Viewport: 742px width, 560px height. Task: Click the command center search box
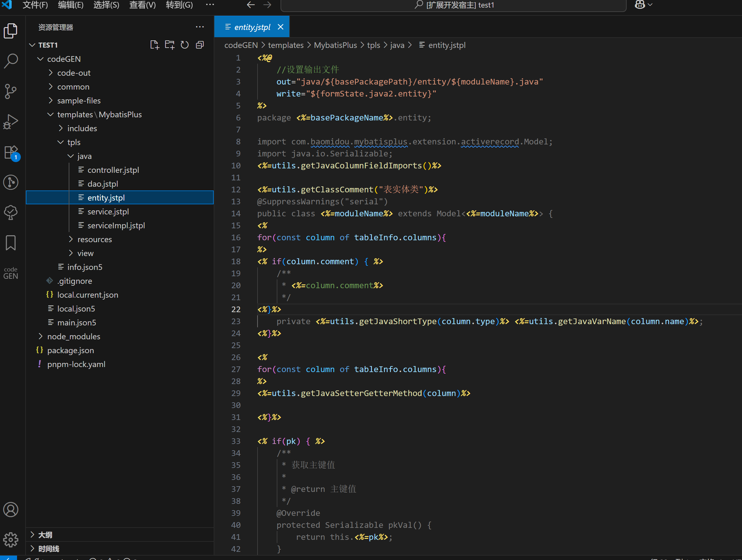pyautogui.click(x=454, y=5)
